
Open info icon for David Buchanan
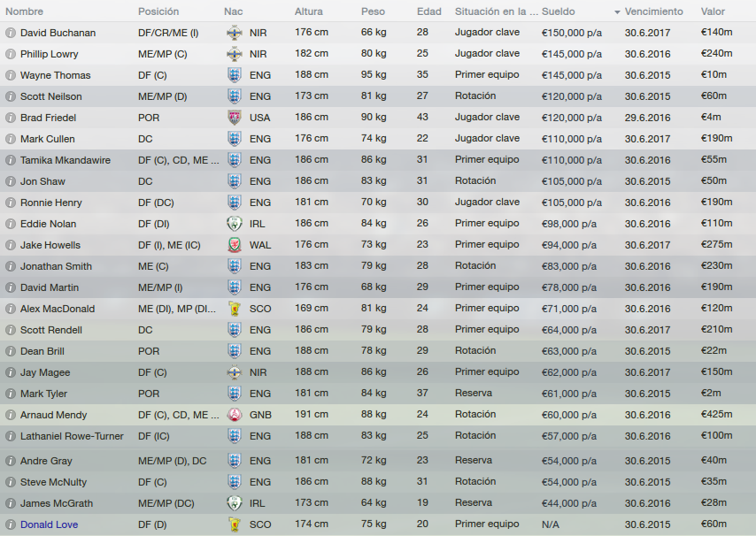pos(10,33)
